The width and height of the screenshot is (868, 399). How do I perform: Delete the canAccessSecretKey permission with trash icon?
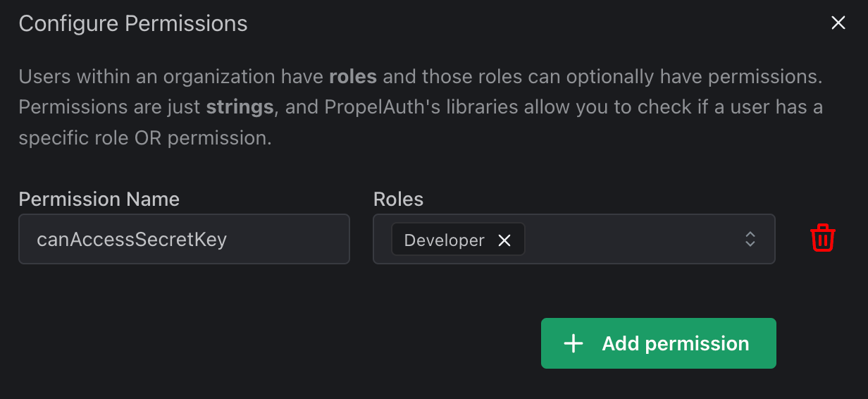tap(822, 238)
